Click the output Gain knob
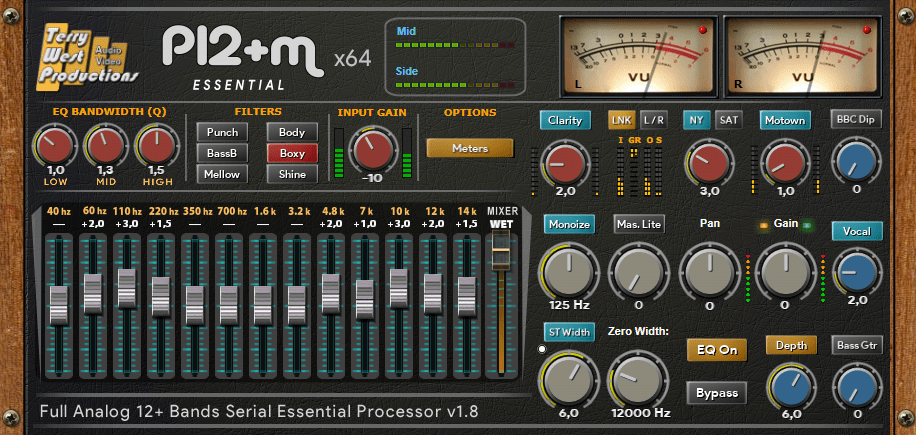 (785, 271)
